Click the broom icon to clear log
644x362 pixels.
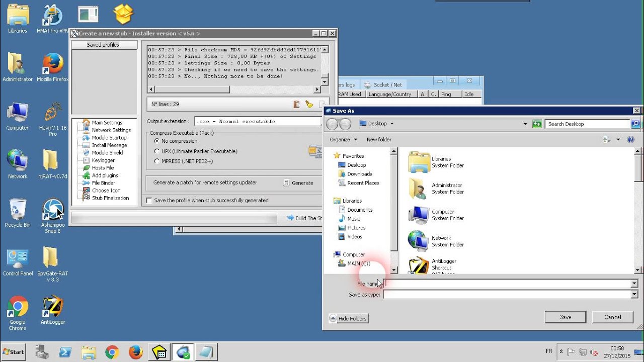coord(309,104)
